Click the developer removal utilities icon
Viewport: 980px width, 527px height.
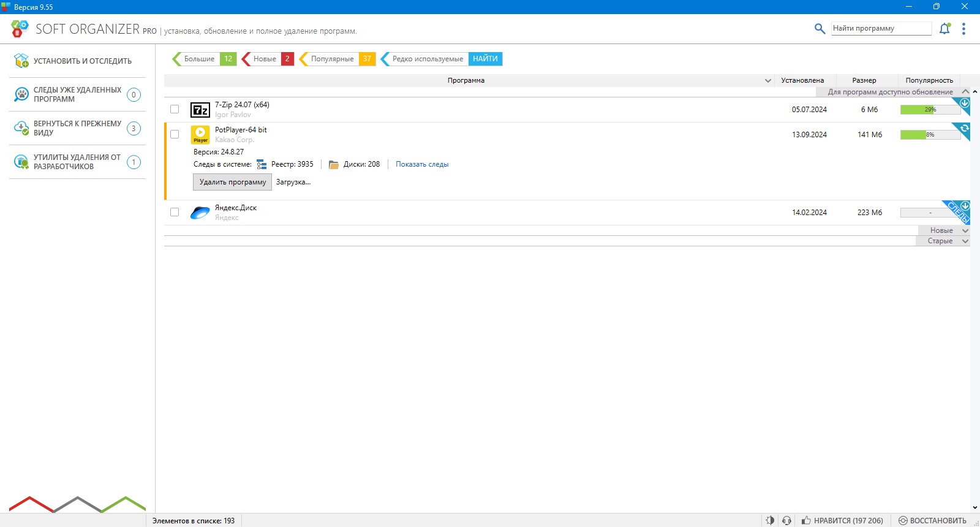click(21, 162)
